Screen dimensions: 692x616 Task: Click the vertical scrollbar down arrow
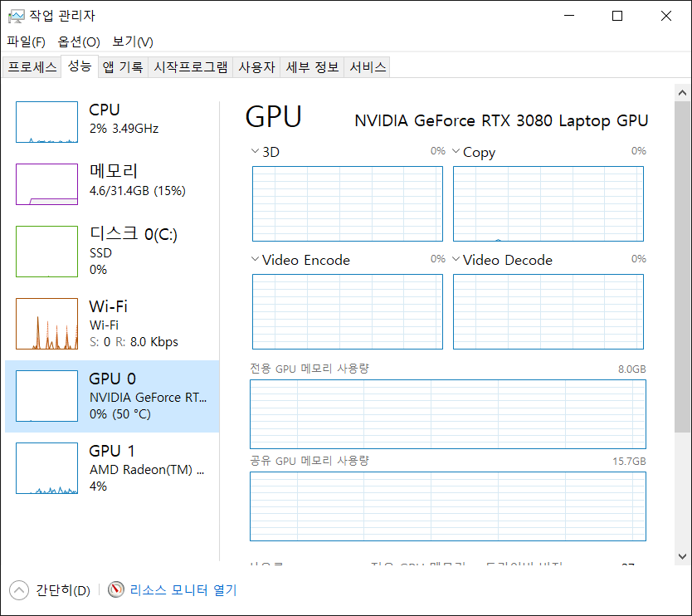[x=682, y=556]
